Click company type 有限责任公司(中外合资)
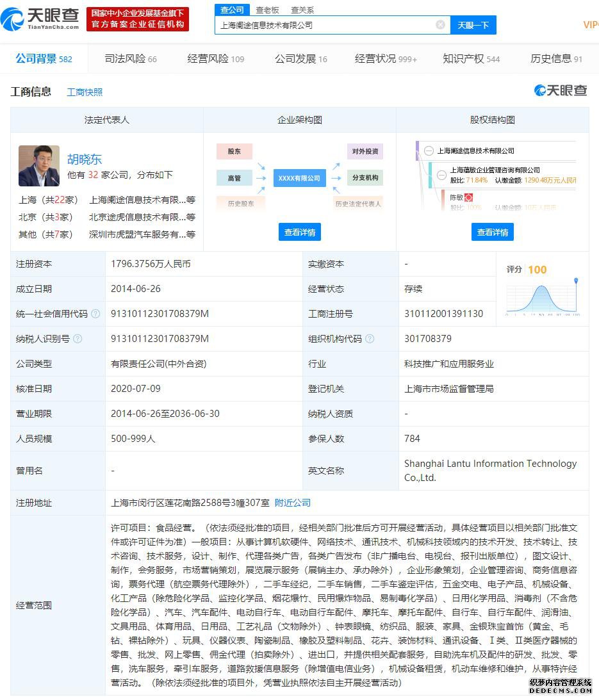Image resolution: width=599 pixels, height=700 pixels. (159, 364)
